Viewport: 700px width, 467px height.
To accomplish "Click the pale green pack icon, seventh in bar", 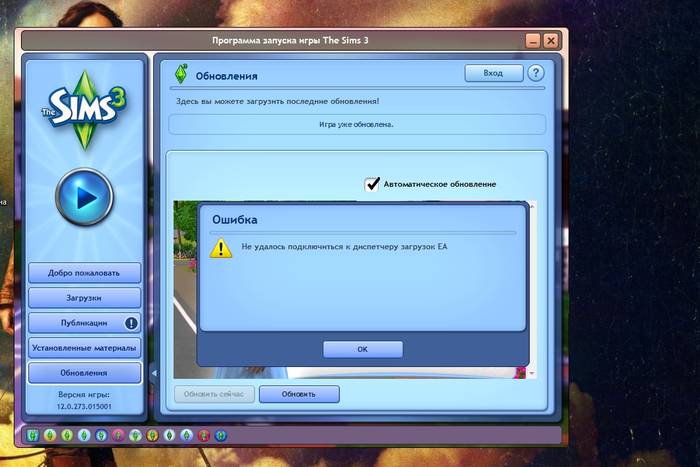I will pos(135,435).
